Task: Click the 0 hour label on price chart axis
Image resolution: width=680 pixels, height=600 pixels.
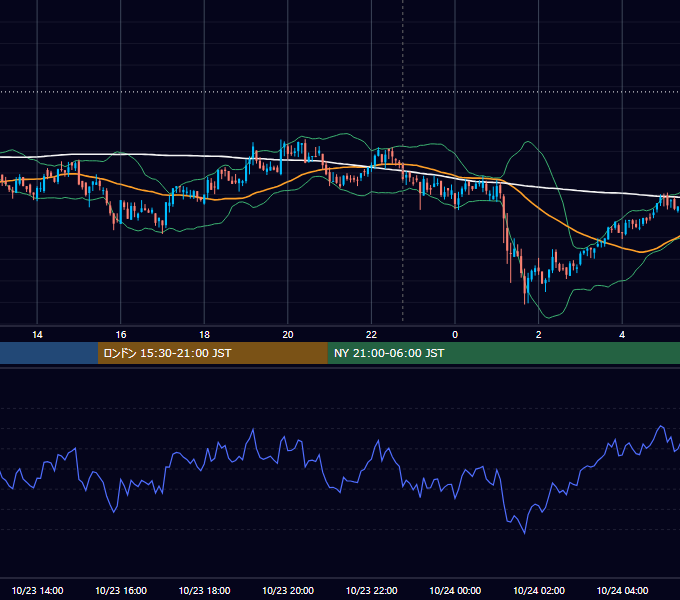Action: click(x=455, y=335)
